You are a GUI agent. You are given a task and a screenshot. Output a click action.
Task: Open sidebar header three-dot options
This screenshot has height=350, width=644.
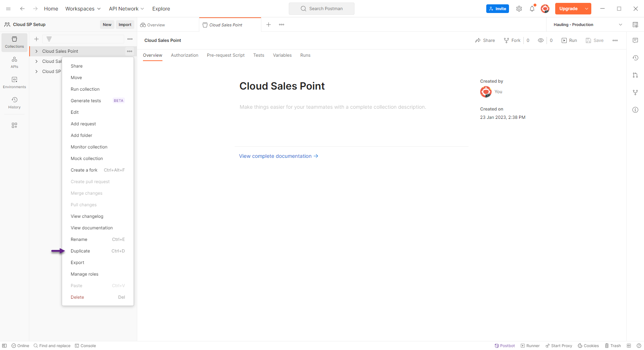[x=130, y=39]
